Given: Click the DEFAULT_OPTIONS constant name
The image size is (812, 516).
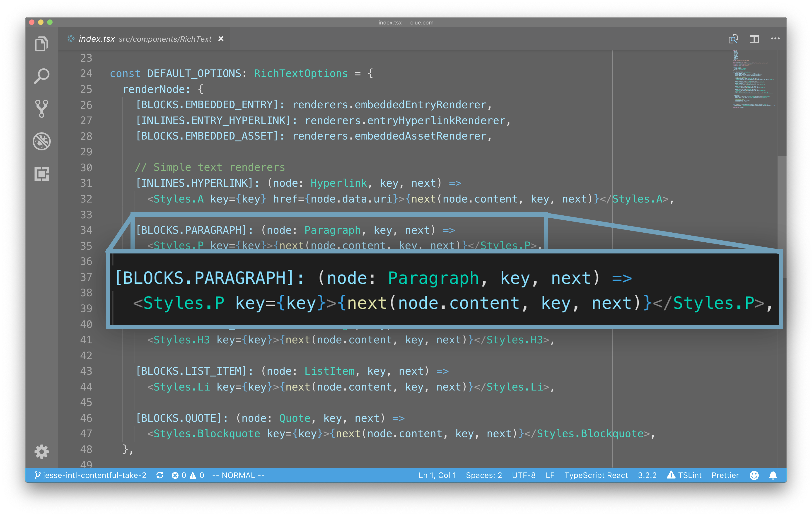Looking at the screenshot, I should click(194, 73).
